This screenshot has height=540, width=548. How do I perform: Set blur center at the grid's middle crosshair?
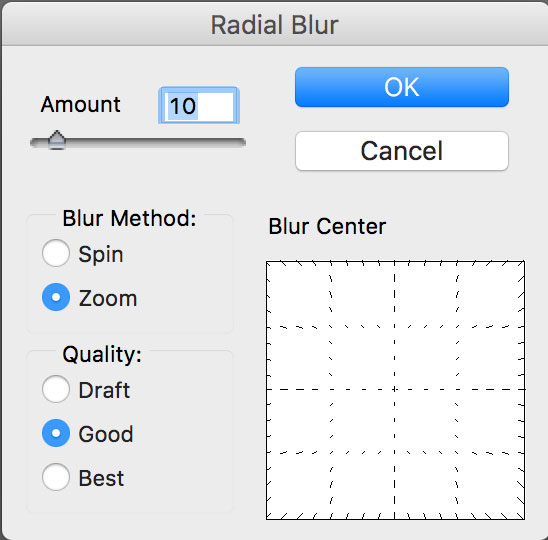395,389
